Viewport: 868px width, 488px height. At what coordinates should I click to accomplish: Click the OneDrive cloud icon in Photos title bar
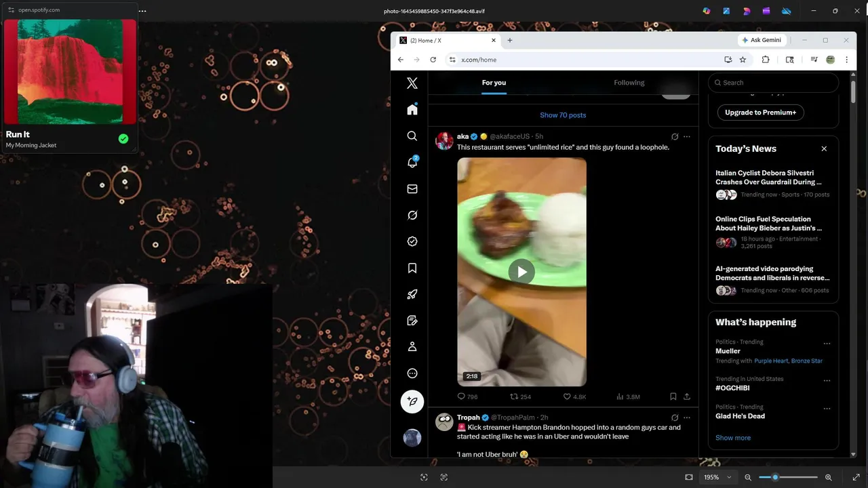click(x=787, y=11)
